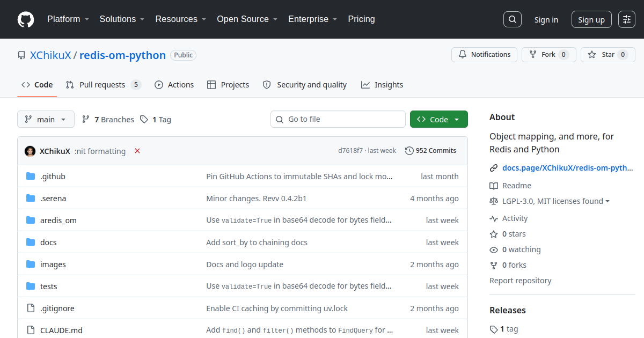Click the red failed-status X icon
Screen dimensions: 644x338
click(137, 151)
